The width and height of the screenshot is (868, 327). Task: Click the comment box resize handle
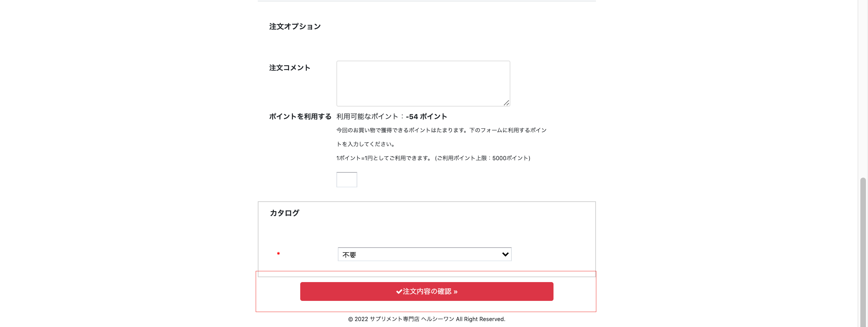507,103
